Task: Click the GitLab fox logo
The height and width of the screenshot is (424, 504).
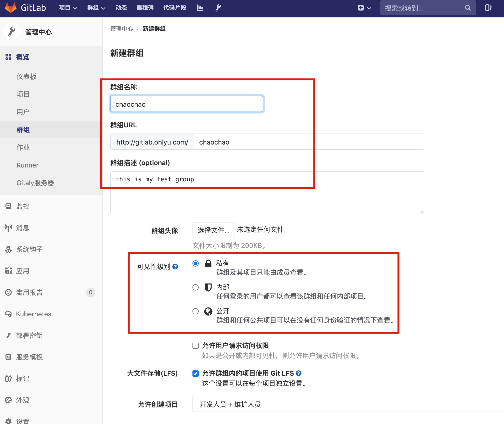Action: coord(11,7)
